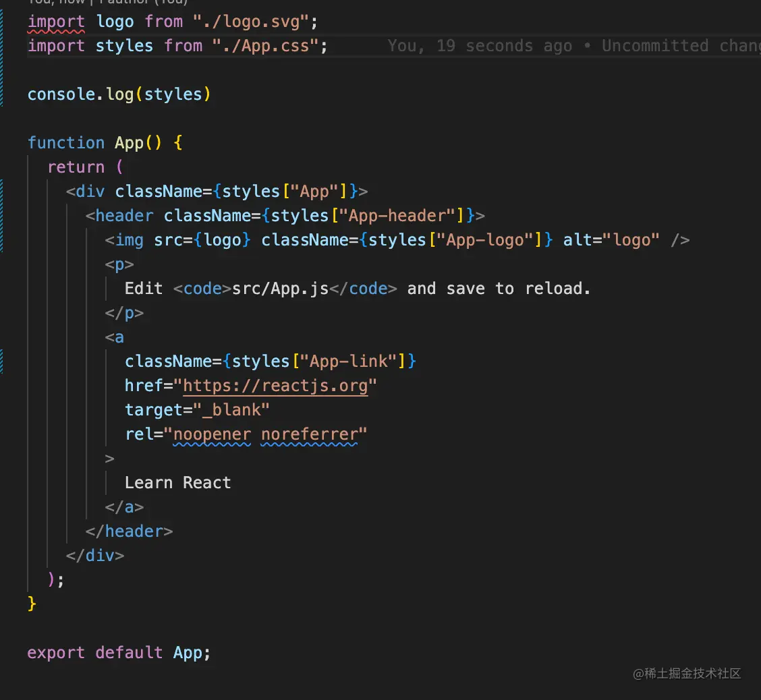Click the opening <p> tag
Image resolution: width=761 pixels, height=700 pixels.
(x=119, y=264)
